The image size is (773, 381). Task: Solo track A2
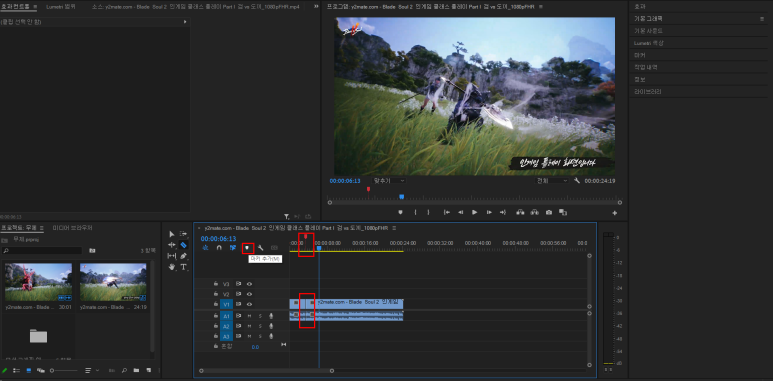click(260, 326)
